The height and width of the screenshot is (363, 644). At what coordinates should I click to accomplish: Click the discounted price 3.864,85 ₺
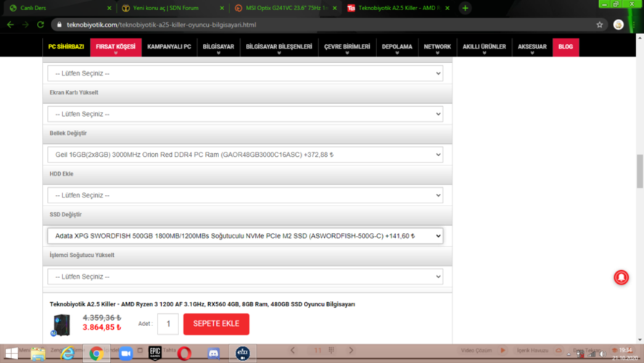point(102,327)
